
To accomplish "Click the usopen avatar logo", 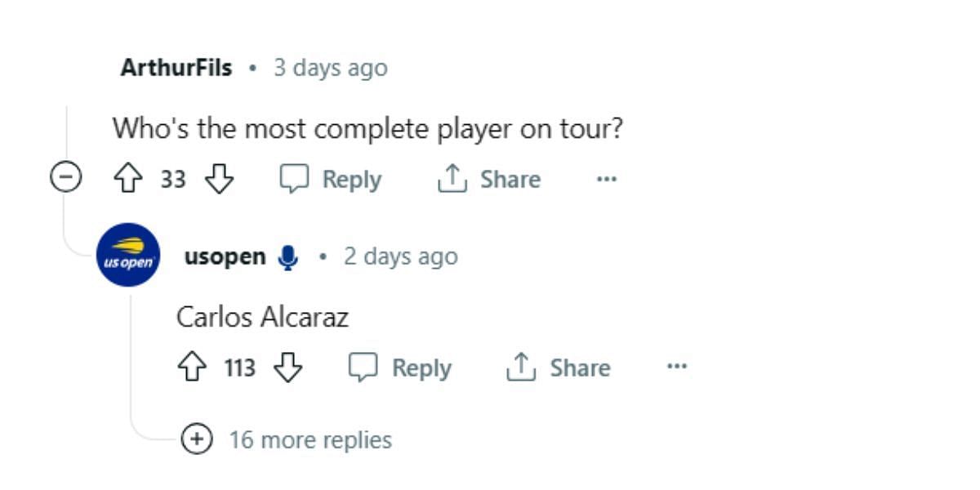I will coord(128,256).
